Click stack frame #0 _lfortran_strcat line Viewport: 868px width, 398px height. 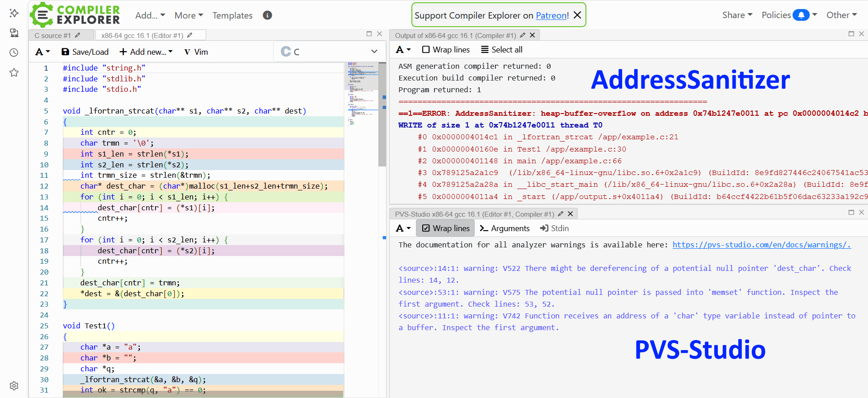(x=548, y=137)
